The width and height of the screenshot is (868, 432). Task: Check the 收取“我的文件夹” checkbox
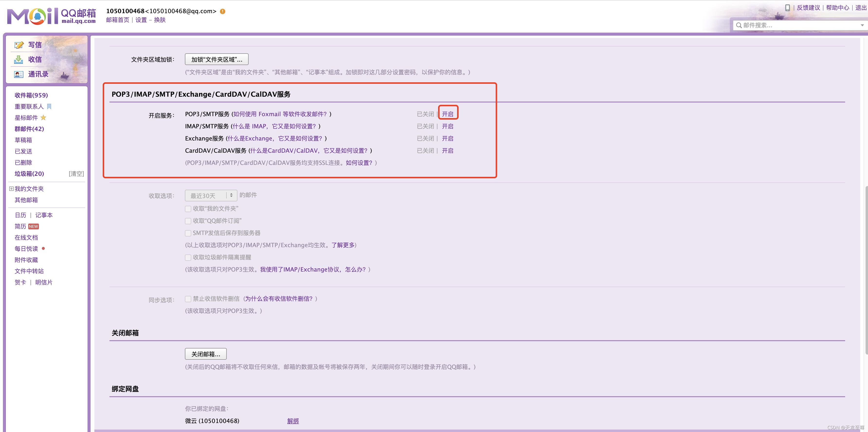(188, 209)
